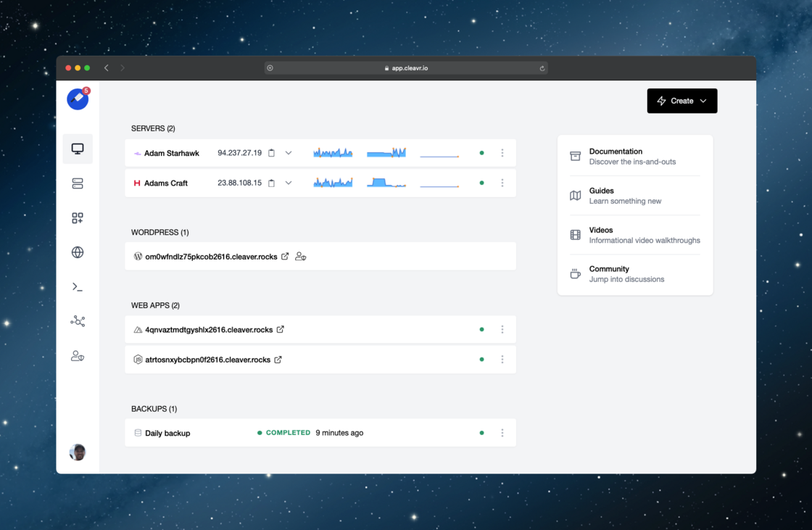Click the globe domains icon in sidebar

[78, 252]
